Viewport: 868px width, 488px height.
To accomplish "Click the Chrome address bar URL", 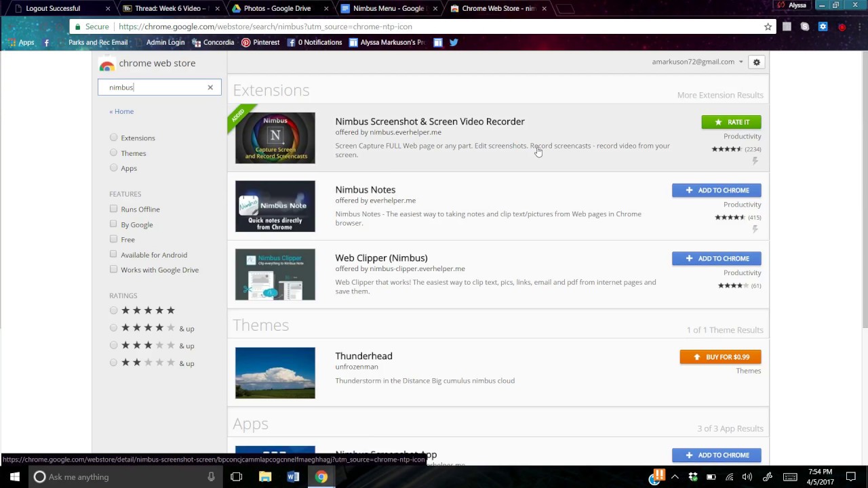I will [265, 26].
